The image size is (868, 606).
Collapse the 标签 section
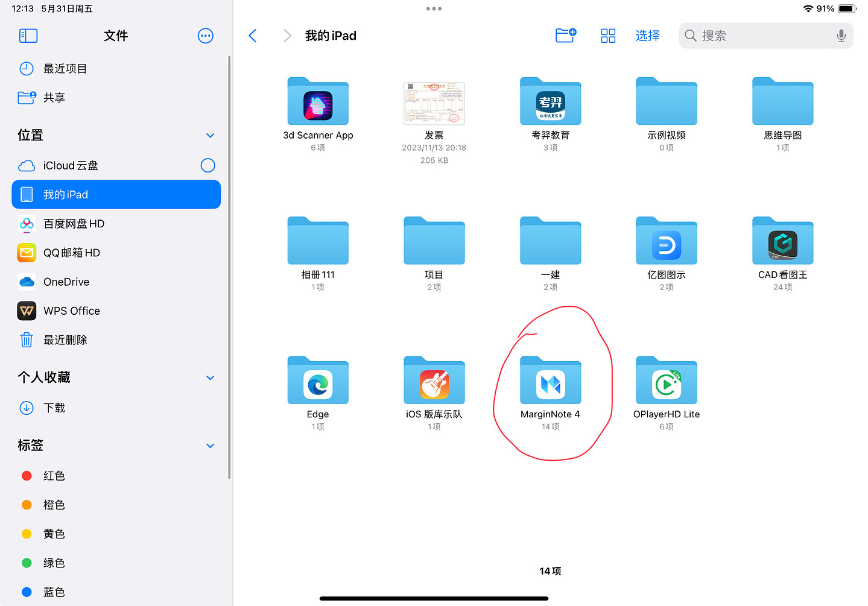coord(210,446)
